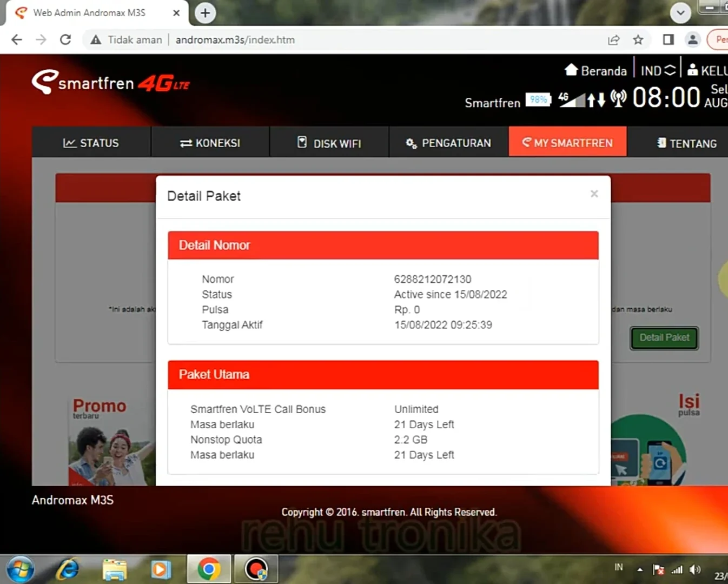Reload the page
This screenshot has width=728, height=584.
tap(65, 39)
